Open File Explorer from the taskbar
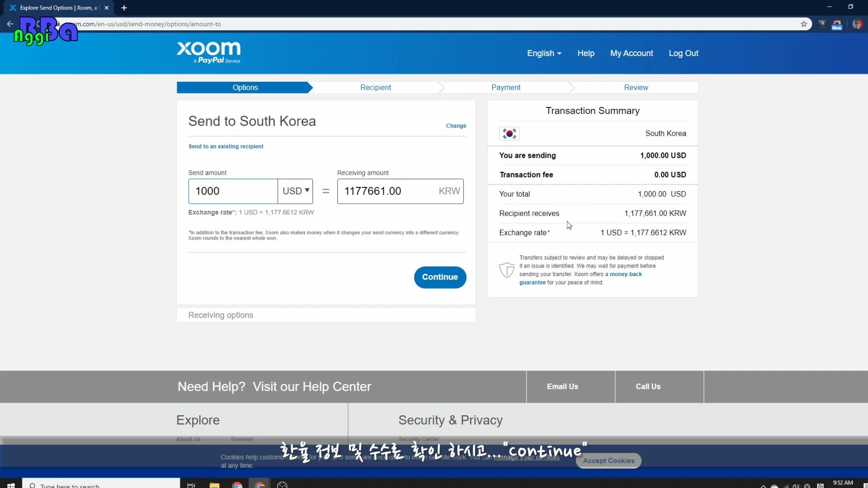868x488 pixels. (x=214, y=485)
